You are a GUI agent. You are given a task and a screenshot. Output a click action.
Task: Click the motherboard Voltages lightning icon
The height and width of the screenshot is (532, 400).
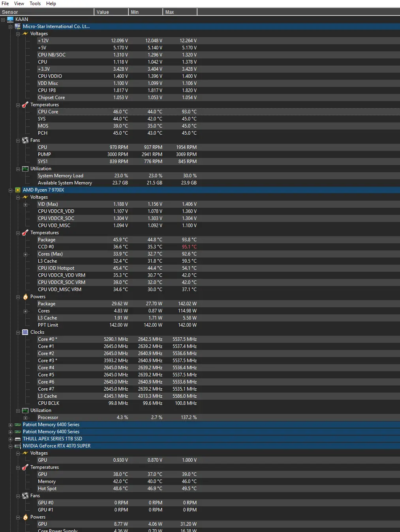tap(25, 34)
